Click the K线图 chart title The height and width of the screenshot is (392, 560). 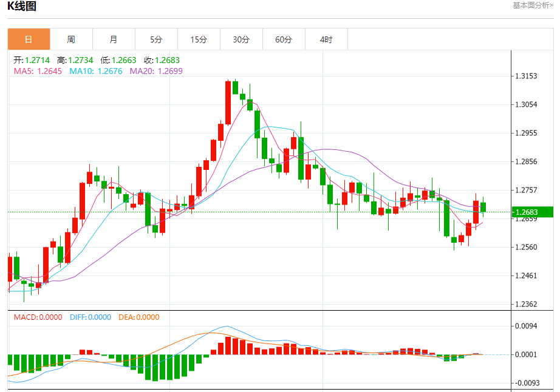(x=22, y=6)
